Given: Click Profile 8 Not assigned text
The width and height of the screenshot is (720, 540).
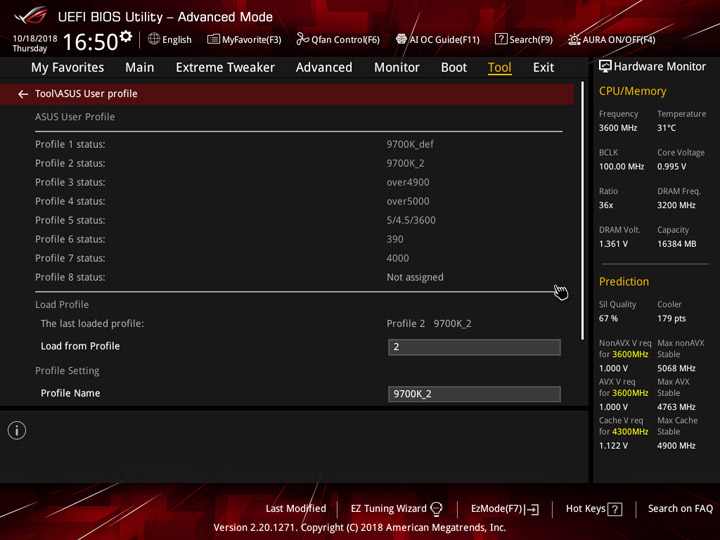Looking at the screenshot, I should click(x=415, y=277).
